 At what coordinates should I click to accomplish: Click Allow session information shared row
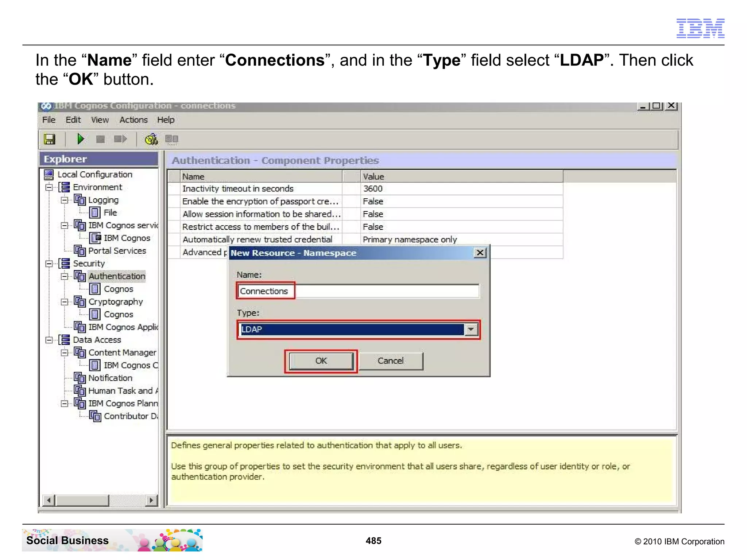coord(365,214)
